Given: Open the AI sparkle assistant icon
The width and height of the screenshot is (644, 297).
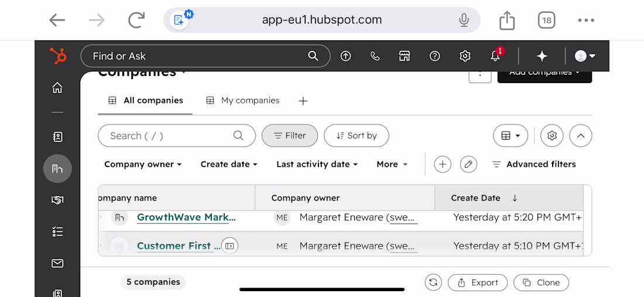Looking at the screenshot, I should [542, 56].
